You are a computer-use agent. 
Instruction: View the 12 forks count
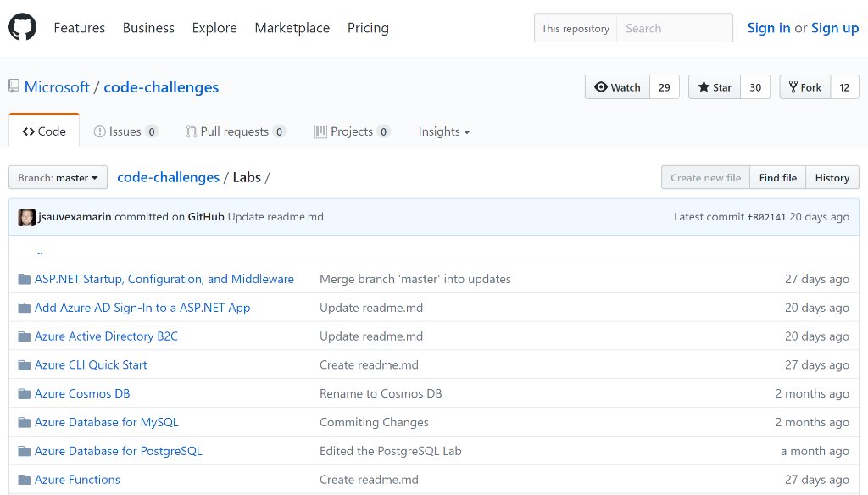tap(844, 87)
